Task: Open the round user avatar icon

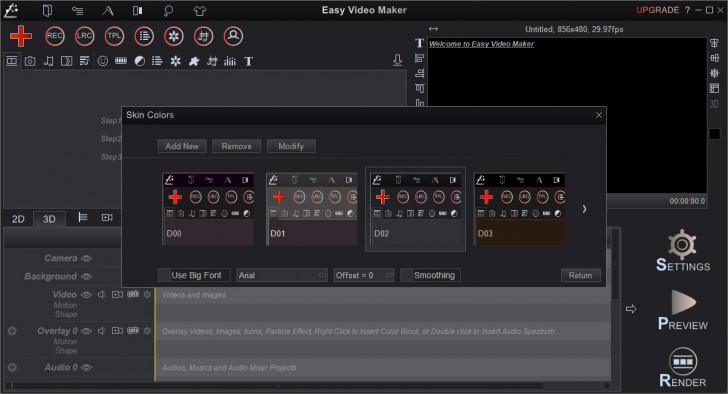Action: [233, 36]
